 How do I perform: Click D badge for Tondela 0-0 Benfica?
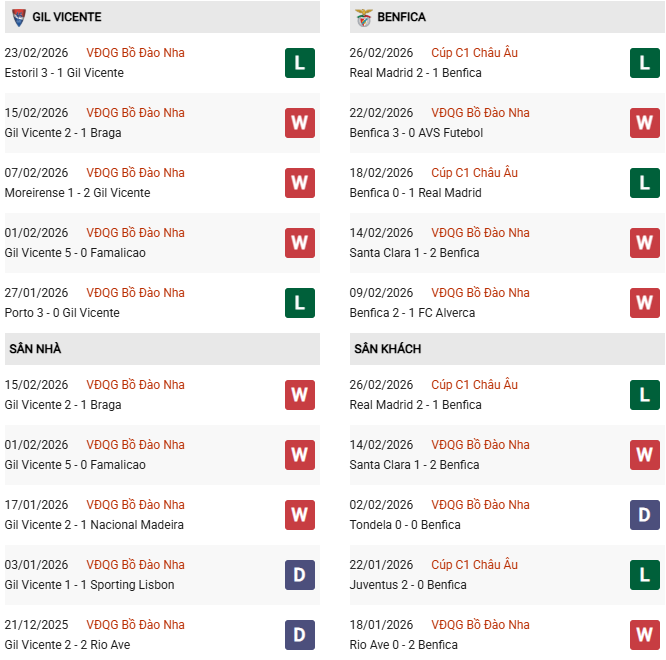(x=644, y=515)
